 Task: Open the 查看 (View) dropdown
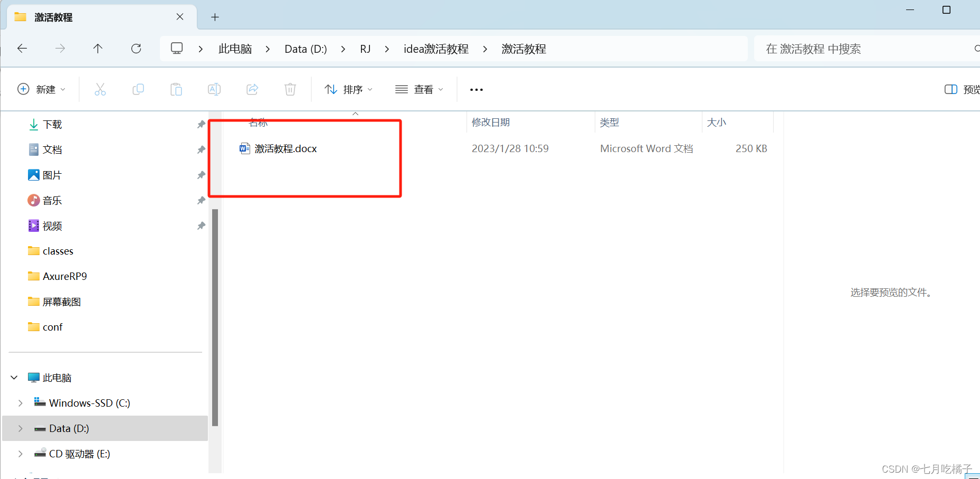click(x=419, y=89)
